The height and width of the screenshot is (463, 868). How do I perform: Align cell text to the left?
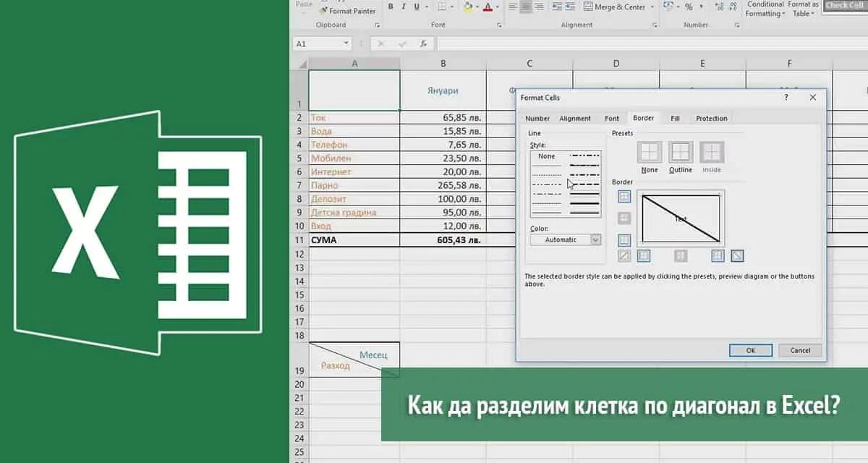pos(513,7)
